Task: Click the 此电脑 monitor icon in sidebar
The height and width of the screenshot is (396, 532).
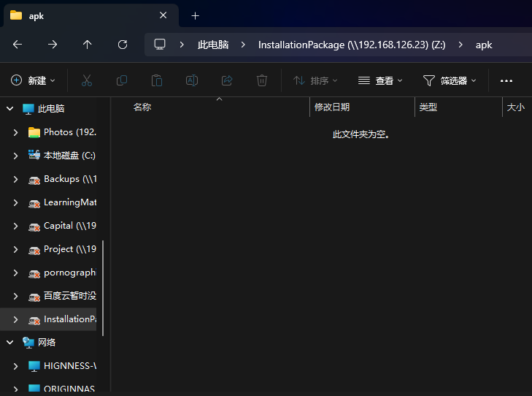Action: [28, 109]
